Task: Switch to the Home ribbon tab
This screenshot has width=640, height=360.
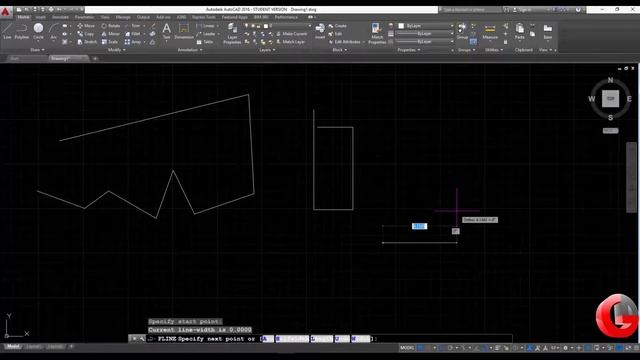Action: [23, 17]
